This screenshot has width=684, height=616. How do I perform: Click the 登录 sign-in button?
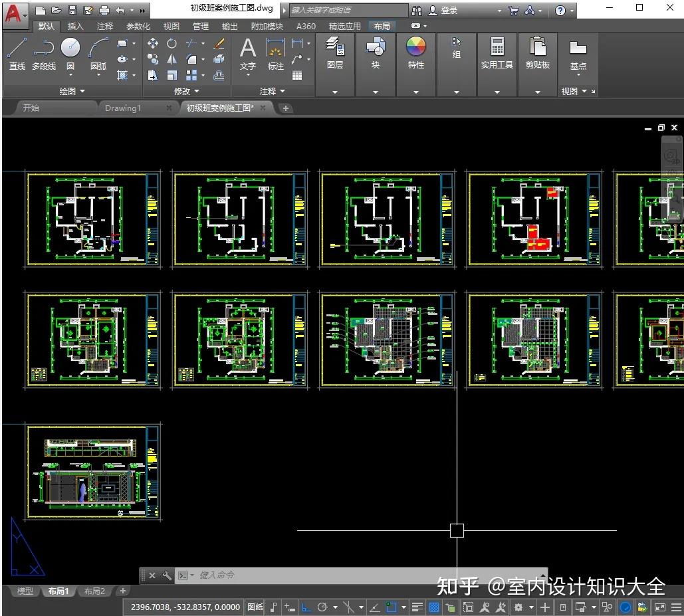click(449, 11)
